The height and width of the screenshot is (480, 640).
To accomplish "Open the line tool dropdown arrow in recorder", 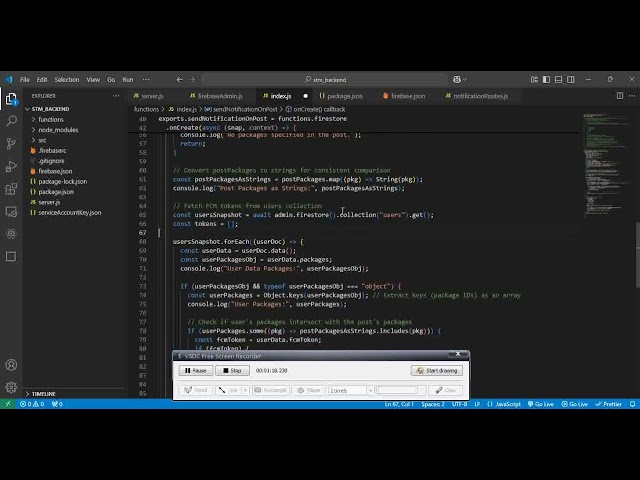I will [x=245, y=390].
